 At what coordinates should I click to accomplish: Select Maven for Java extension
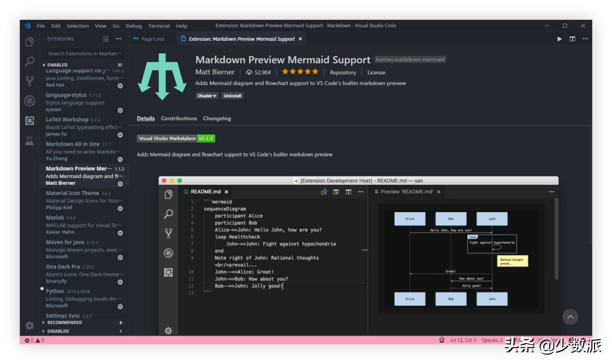[84, 250]
